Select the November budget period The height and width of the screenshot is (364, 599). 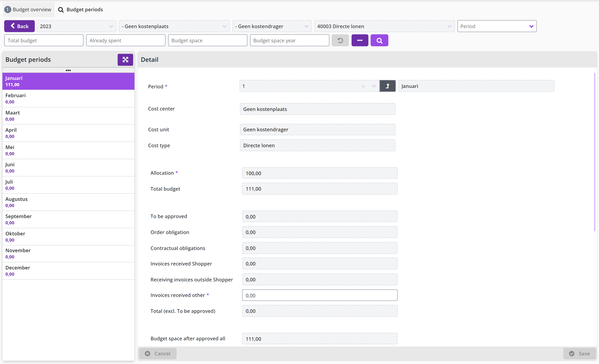(x=68, y=254)
